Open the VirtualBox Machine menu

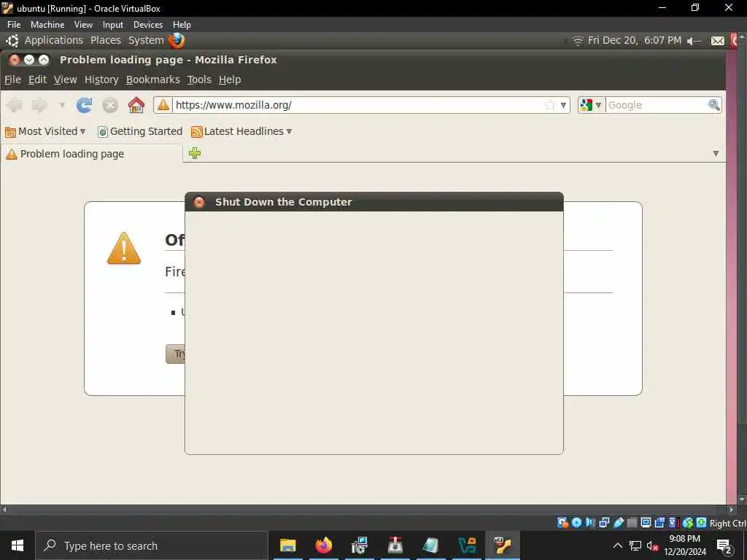pos(47,24)
